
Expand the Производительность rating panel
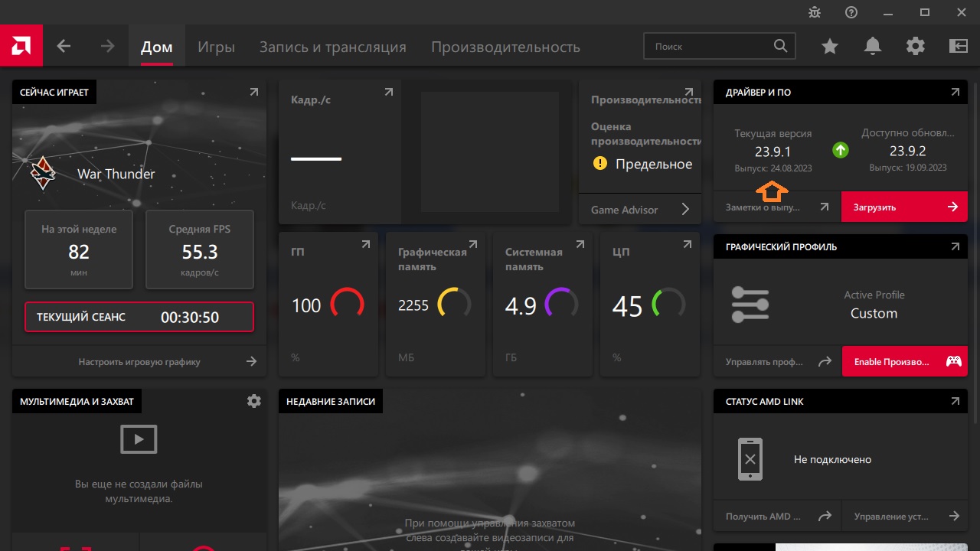pyautogui.click(x=689, y=92)
